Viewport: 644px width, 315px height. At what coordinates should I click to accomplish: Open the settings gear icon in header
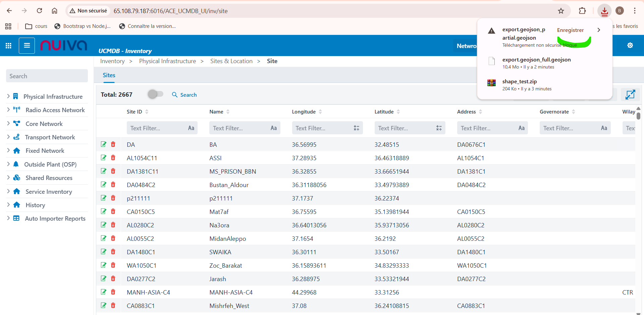(630, 45)
